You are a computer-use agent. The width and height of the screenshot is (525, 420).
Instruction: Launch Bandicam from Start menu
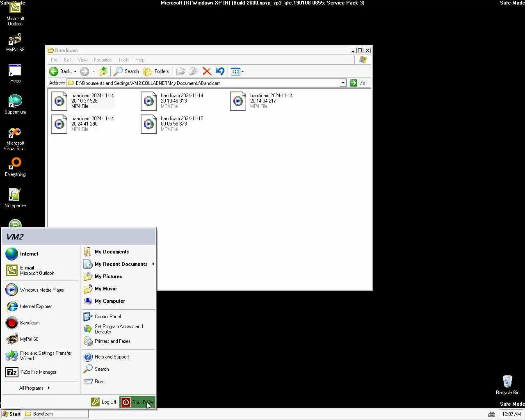[41, 323]
